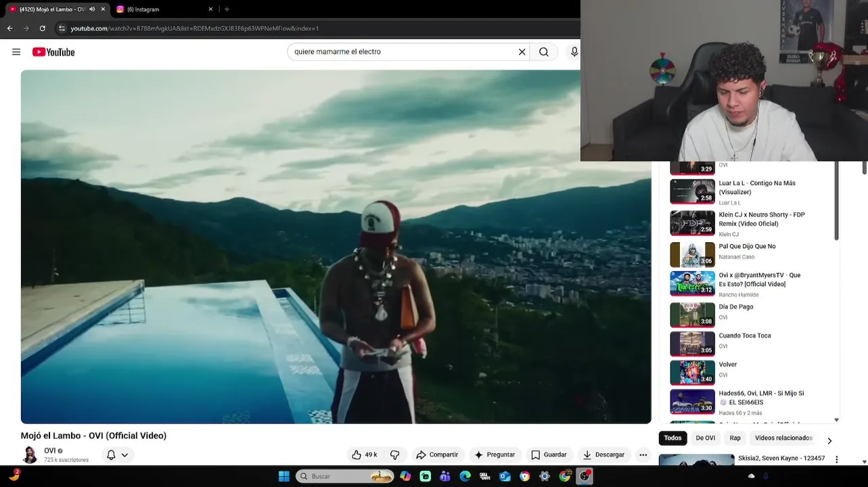Click Natanael Cano channel name

[x=737, y=257]
